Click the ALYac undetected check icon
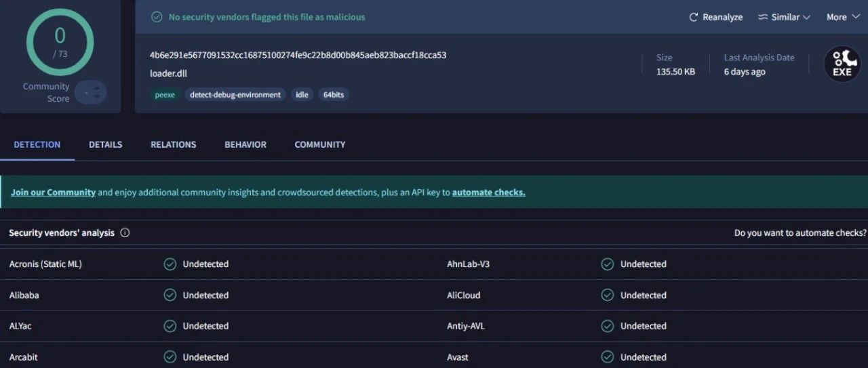The height and width of the screenshot is (368, 868). pyautogui.click(x=170, y=326)
